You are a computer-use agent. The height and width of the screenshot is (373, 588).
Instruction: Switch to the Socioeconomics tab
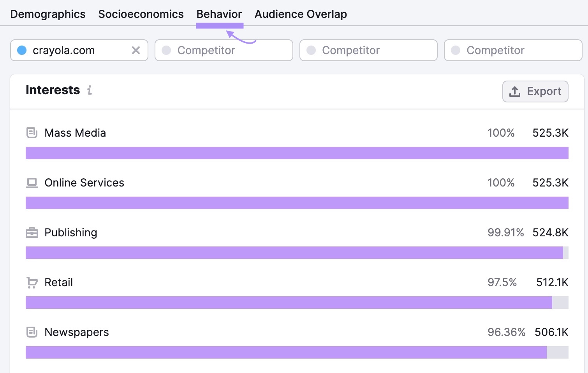141,14
